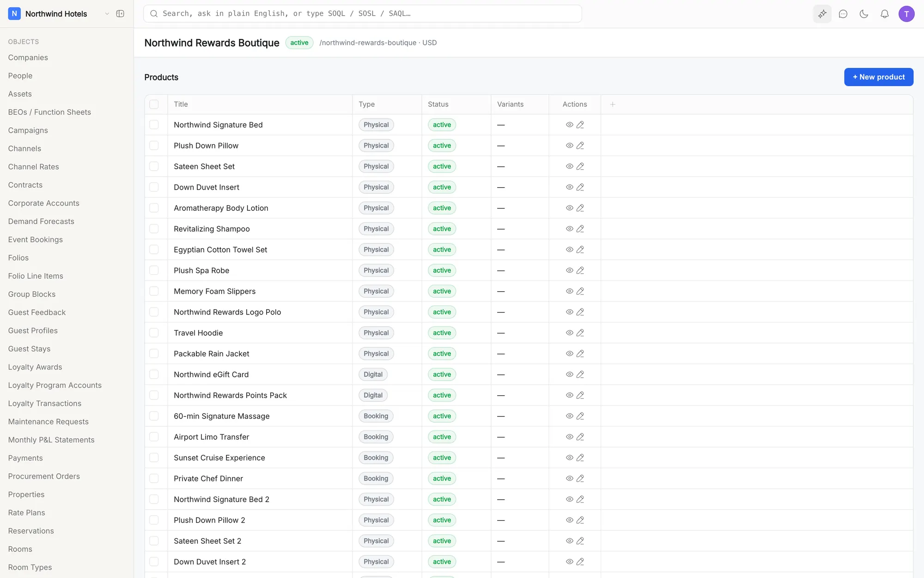
Task: Open Folio Line Items object
Action: [36, 276]
